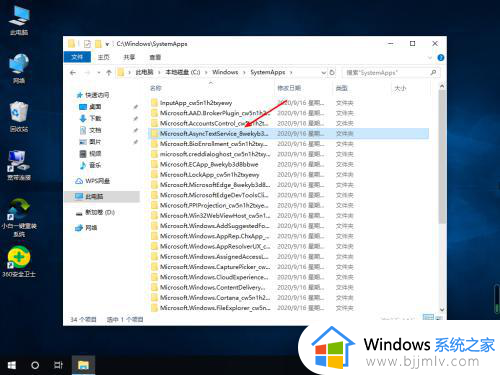
Task: Open the 共享 ribbon tab
Action: (129, 57)
